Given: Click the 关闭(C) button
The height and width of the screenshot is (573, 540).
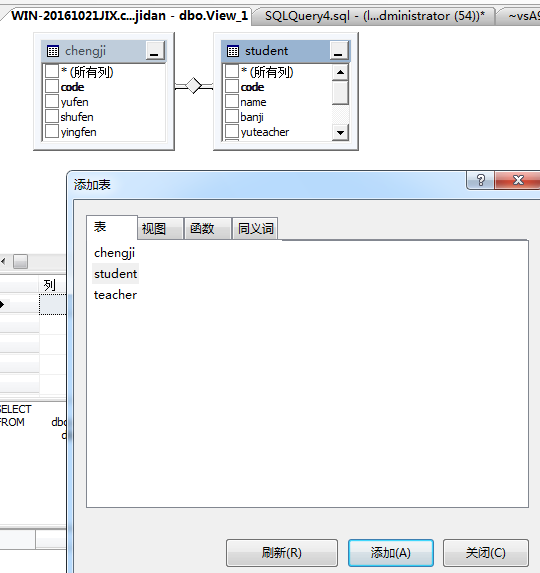Looking at the screenshot, I should [x=486, y=553].
